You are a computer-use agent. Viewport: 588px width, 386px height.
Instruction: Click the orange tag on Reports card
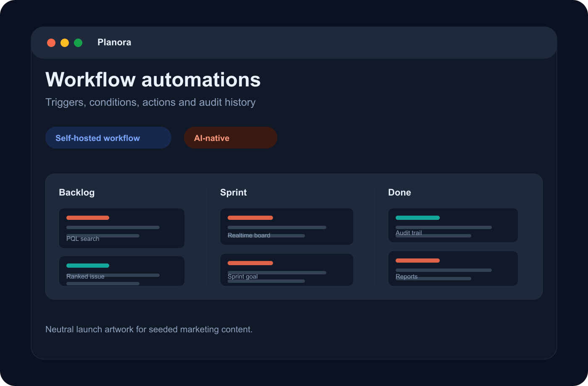[x=417, y=261]
